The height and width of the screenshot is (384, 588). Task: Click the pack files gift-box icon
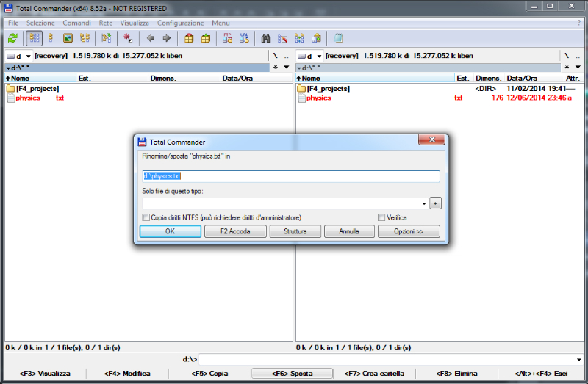tap(189, 38)
